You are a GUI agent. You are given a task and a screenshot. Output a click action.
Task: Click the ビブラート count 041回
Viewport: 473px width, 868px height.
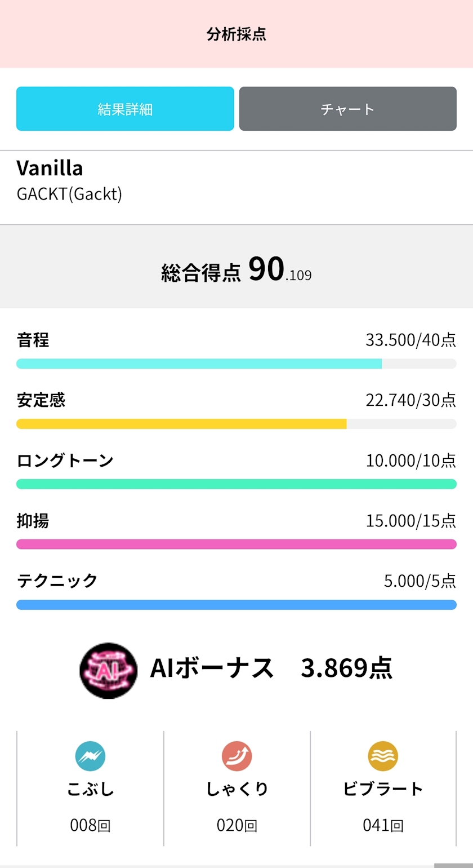tap(383, 826)
